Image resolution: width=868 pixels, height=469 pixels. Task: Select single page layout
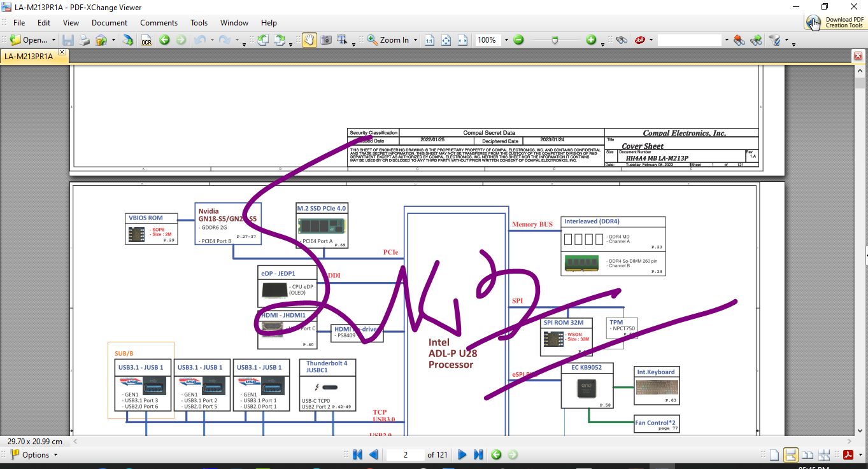774,455
